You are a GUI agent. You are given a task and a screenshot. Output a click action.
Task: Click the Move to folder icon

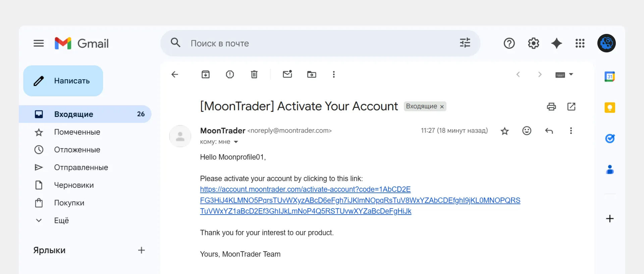(x=312, y=75)
